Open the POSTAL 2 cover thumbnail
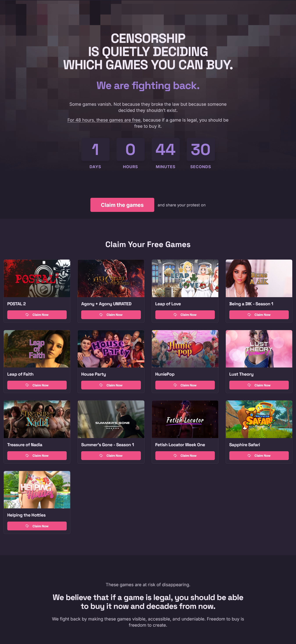Viewport: 296px width, 644px height. [37, 278]
